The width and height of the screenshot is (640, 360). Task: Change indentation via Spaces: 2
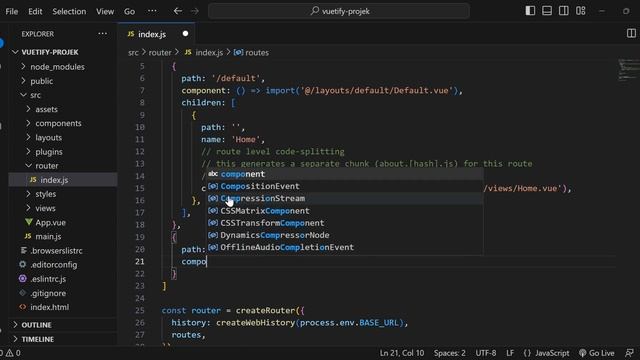(x=449, y=353)
